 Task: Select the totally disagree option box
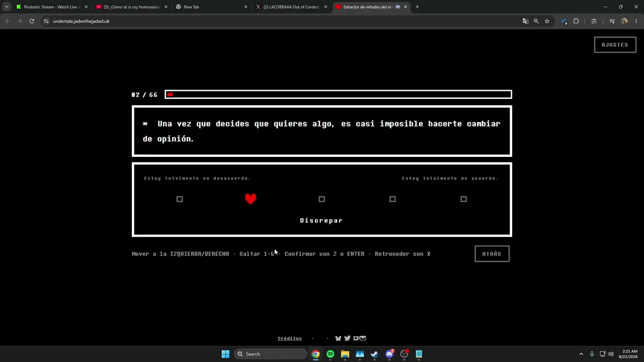click(x=180, y=199)
